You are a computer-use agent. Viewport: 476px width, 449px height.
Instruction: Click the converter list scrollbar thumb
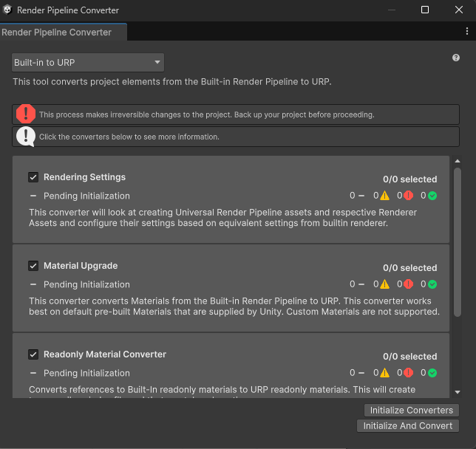point(458,242)
